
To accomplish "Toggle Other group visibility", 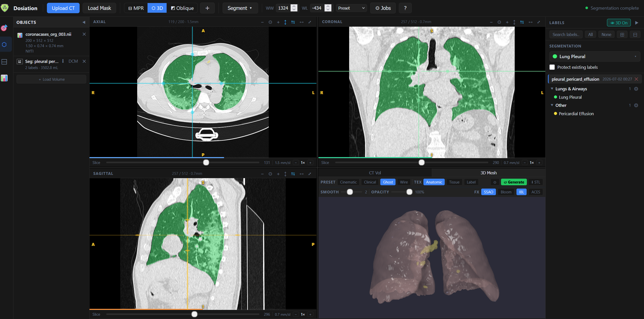I will click(x=636, y=105).
